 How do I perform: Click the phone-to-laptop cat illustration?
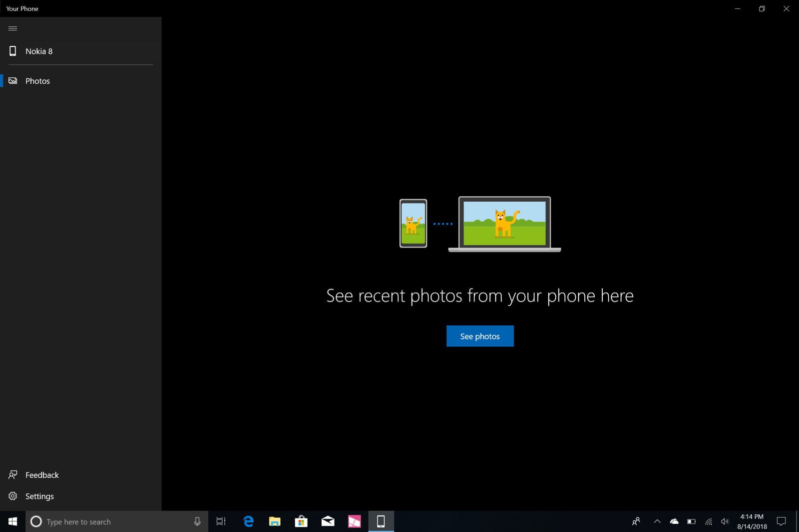coord(479,224)
